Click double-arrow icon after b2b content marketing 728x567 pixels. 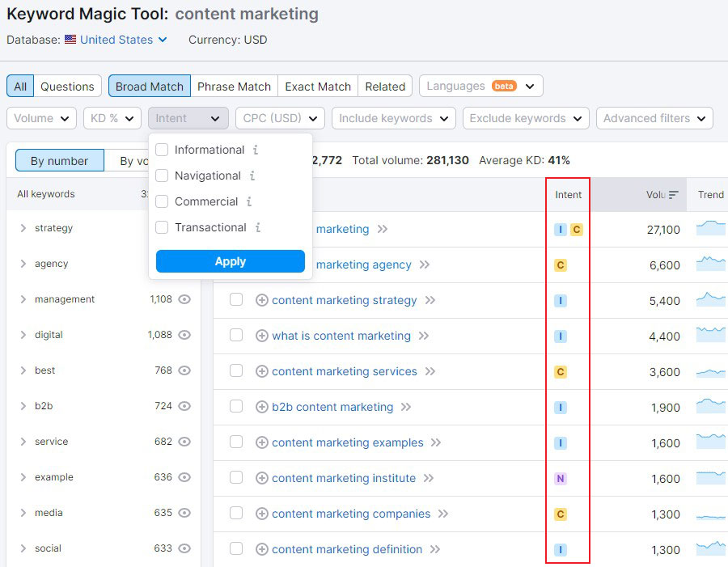click(406, 407)
